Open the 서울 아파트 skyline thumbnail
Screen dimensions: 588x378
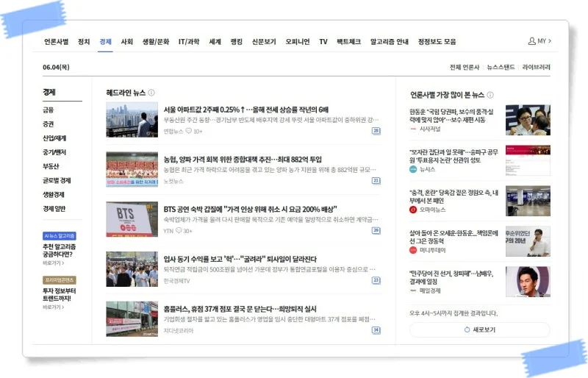click(x=132, y=120)
